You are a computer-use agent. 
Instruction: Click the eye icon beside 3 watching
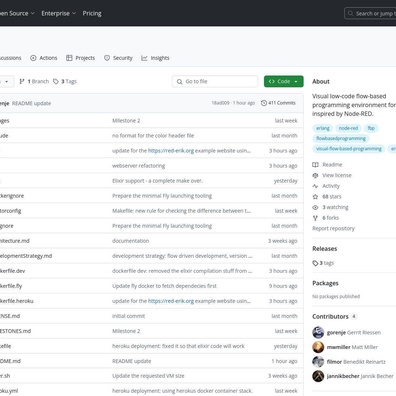click(x=315, y=207)
